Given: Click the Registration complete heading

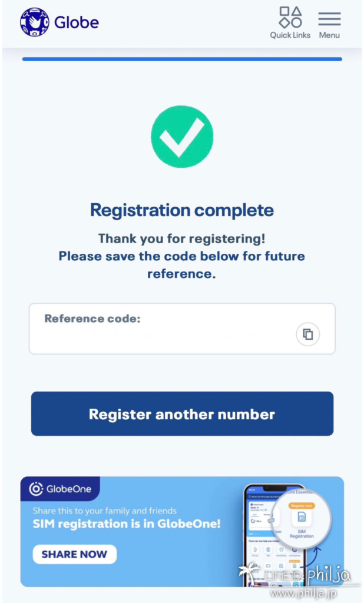Looking at the screenshot, I should [182, 210].
